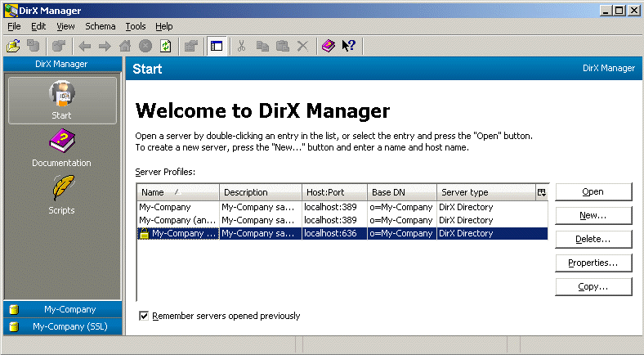Click the forward arrow toolbar icon
Viewport: 644px width, 355px height.
coord(105,46)
